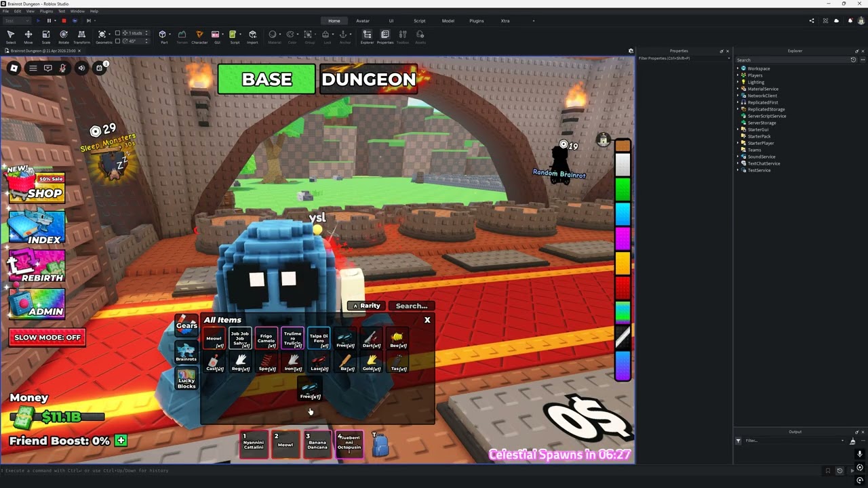Image resolution: width=868 pixels, height=488 pixels.
Task: Insert a Part from toolbar
Action: (x=163, y=37)
